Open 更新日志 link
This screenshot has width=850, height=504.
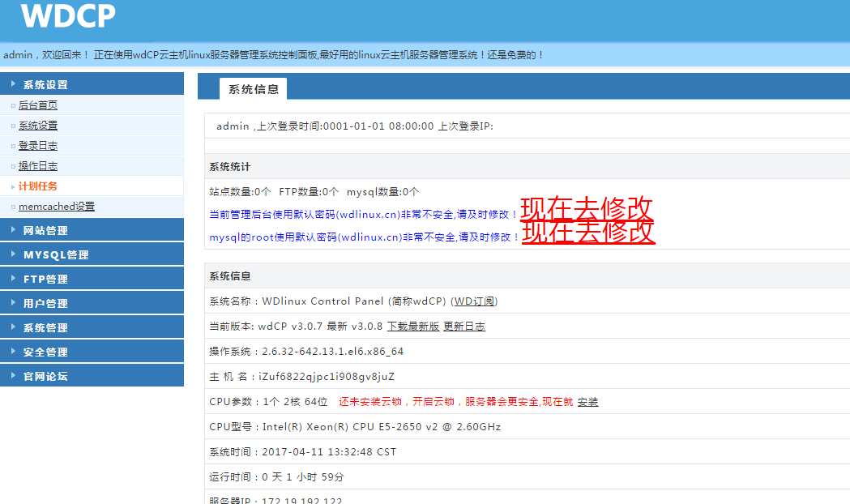(464, 327)
